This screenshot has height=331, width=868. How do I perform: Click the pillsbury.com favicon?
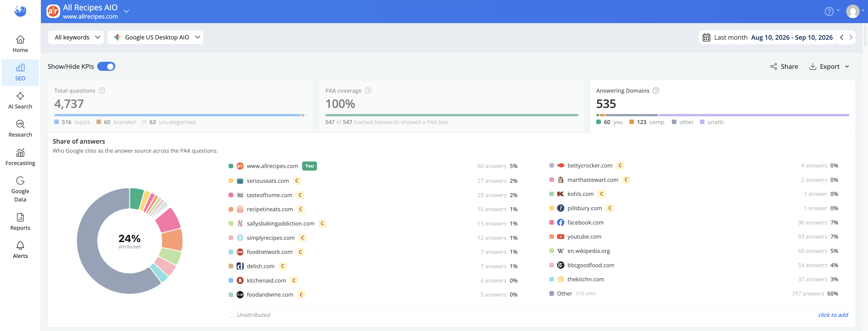point(560,208)
